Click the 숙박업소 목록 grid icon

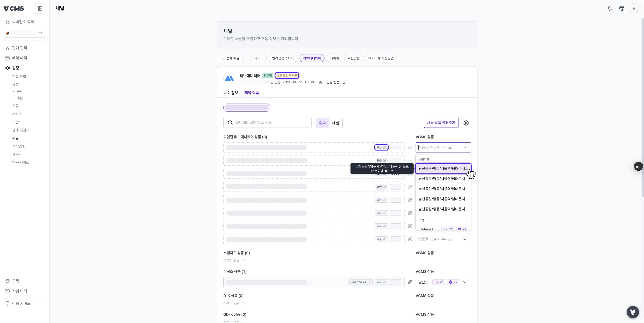pos(8,22)
